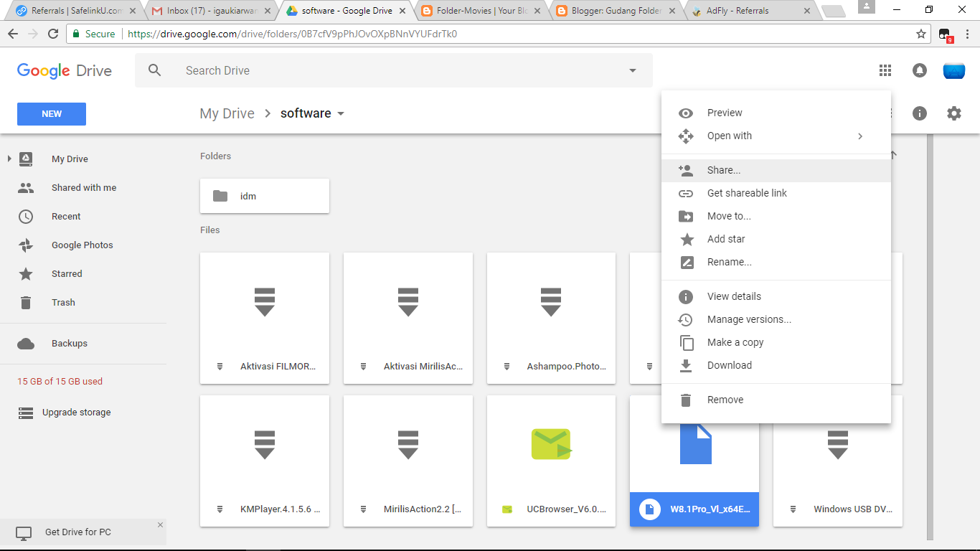Select the UCBrowser_V6.0 file
Screen dimensions: 980x551
click(551, 461)
